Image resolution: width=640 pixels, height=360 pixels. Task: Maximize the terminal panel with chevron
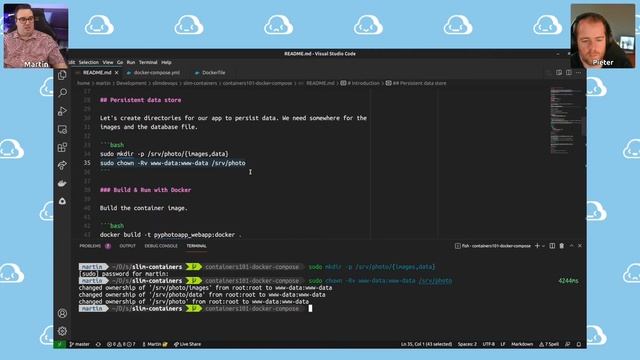point(571,246)
